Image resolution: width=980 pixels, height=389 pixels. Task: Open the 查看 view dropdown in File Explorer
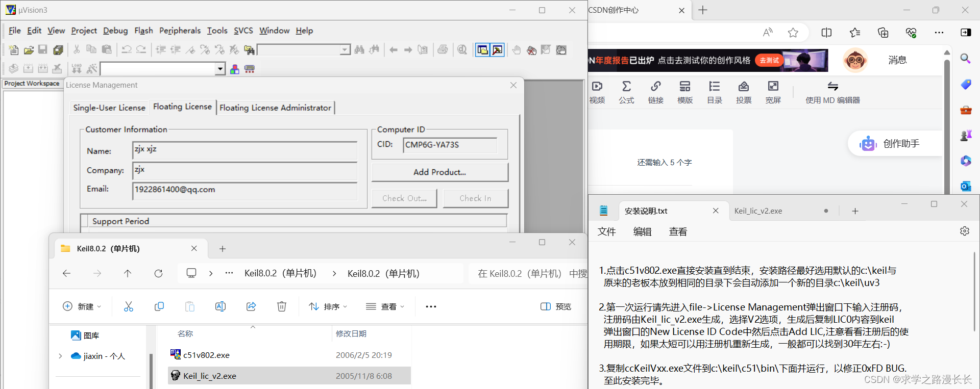pos(385,306)
